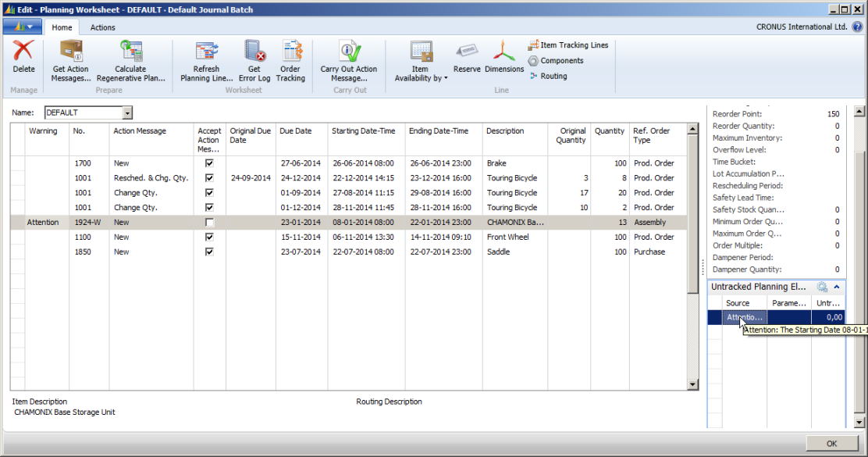The width and height of the screenshot is (868, 457).
Task: Click the No. column header
Action: [x=78, y=131]
